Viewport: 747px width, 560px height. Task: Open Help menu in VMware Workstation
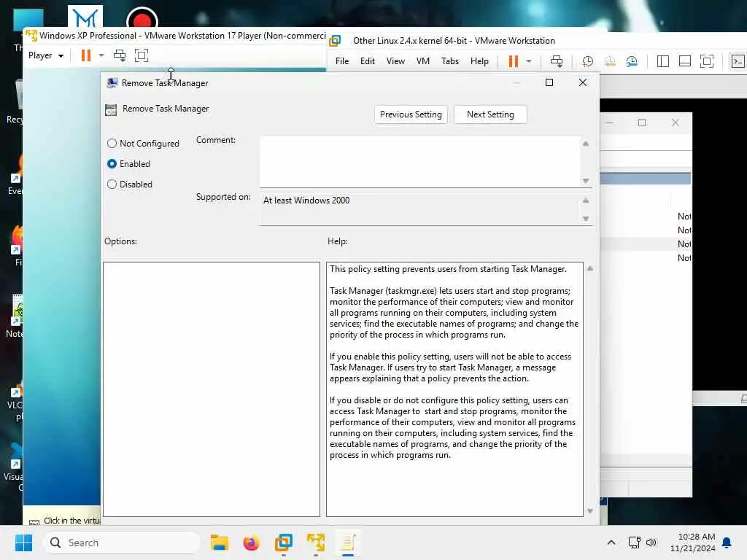479,61
